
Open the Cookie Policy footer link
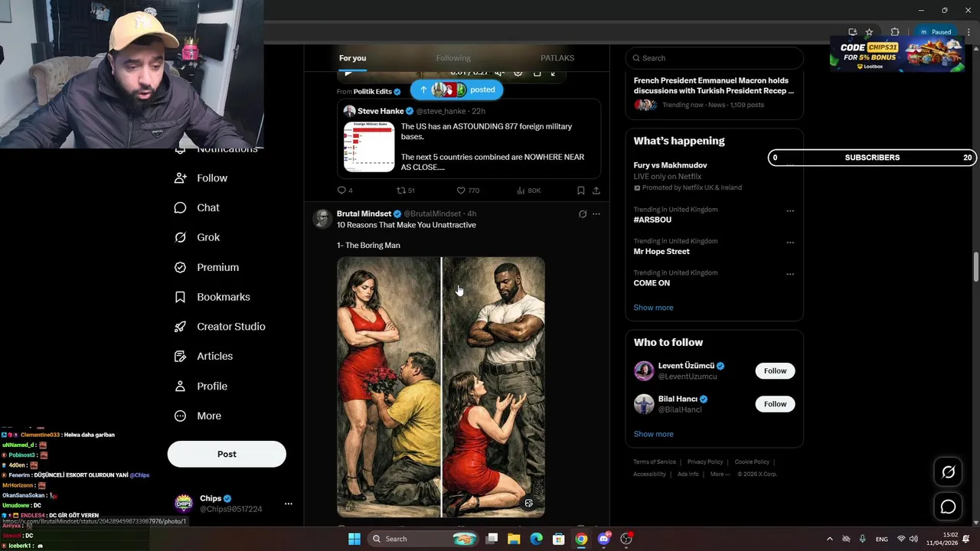click(752, 462)
